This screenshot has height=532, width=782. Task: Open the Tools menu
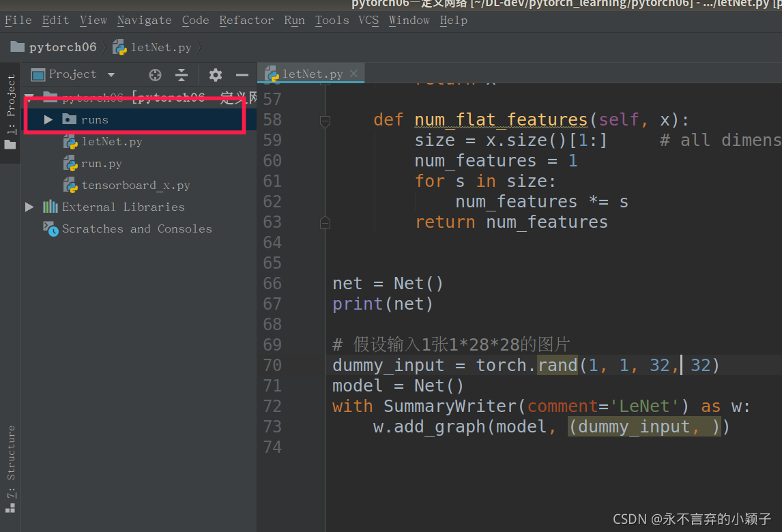click(332, 20)
